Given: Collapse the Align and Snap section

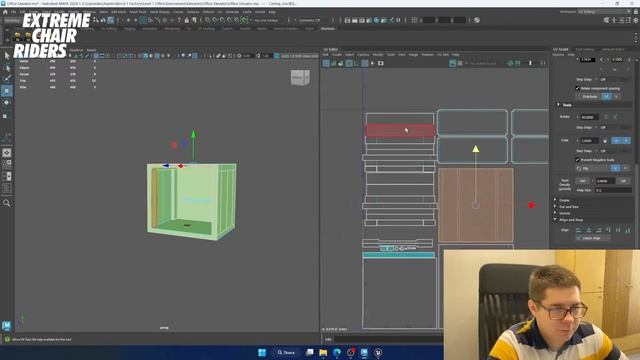Looking at the screenshot, I should pyautogui.click(x=556, y=220).
